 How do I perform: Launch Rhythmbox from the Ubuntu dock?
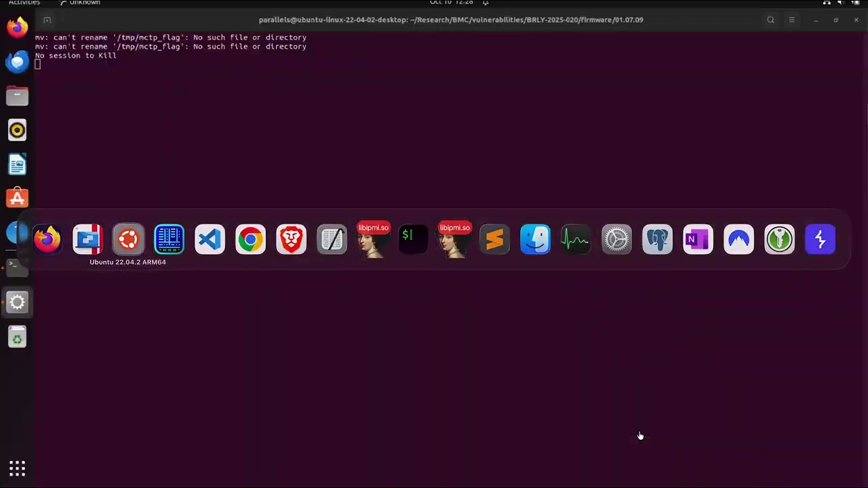click(x=17, y=130)
